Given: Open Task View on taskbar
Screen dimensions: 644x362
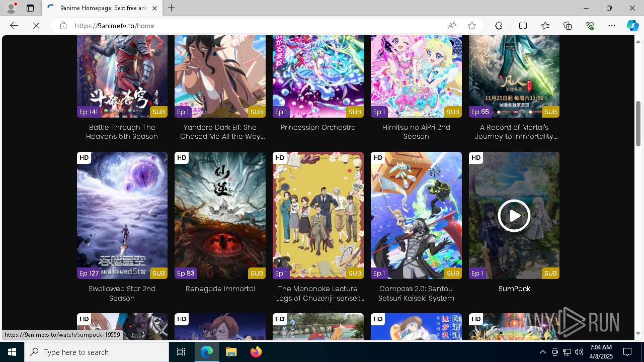Looking at the screenshot, I should (181, 352).
